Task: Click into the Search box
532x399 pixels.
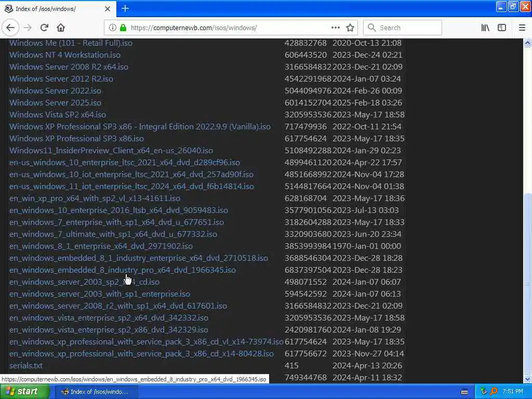Action: [403, 28]
